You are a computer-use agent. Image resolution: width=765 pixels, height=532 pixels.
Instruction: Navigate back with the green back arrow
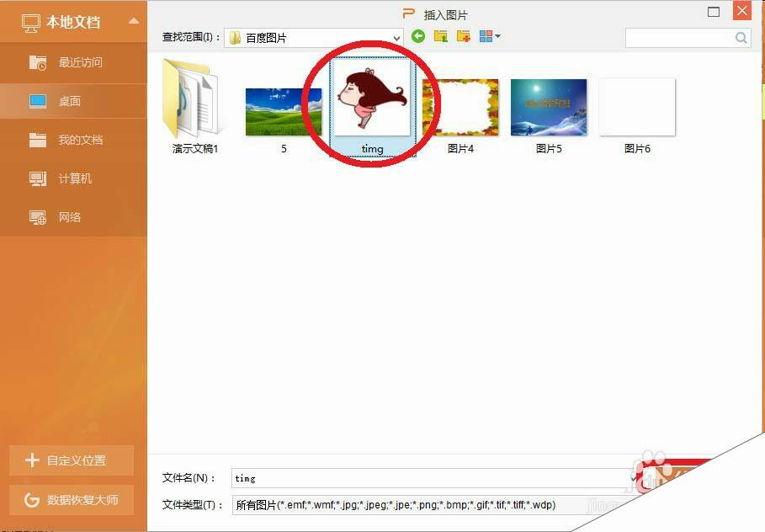(x=417, y=37)
